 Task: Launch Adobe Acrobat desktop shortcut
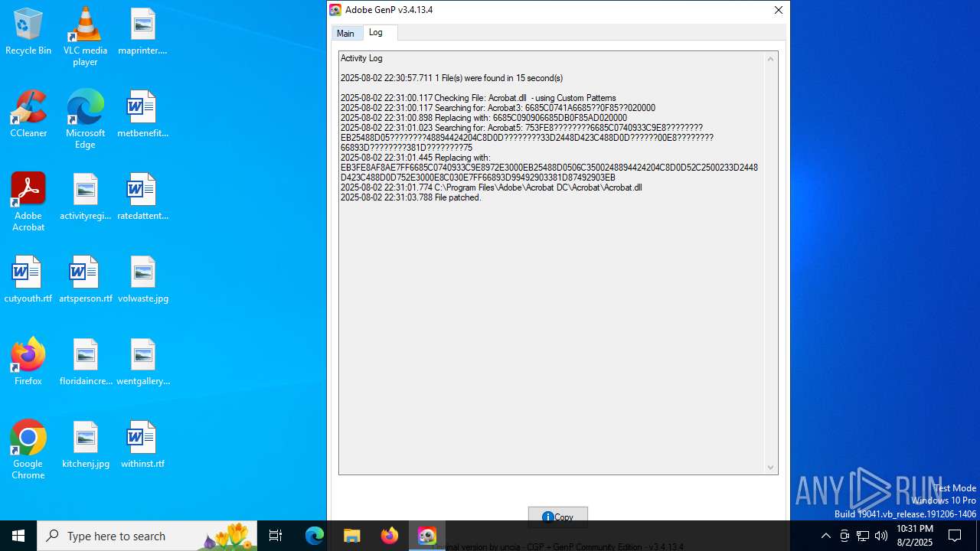(28, 202)
